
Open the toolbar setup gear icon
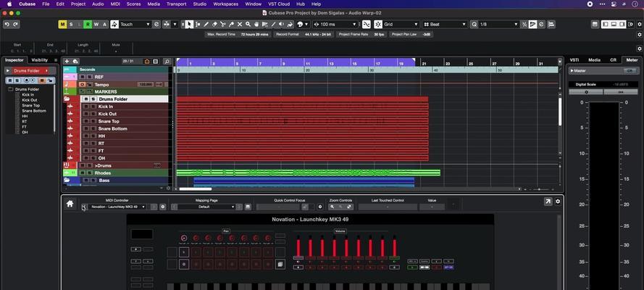point(640,24)
